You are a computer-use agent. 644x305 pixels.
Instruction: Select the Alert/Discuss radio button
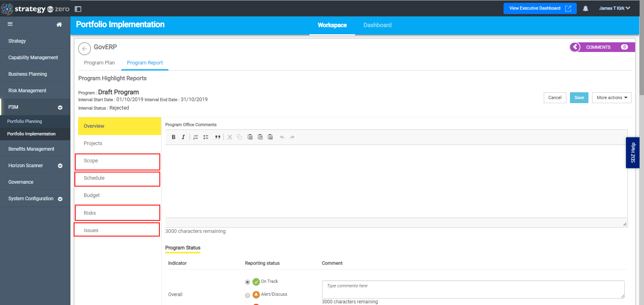click(248, 295)
